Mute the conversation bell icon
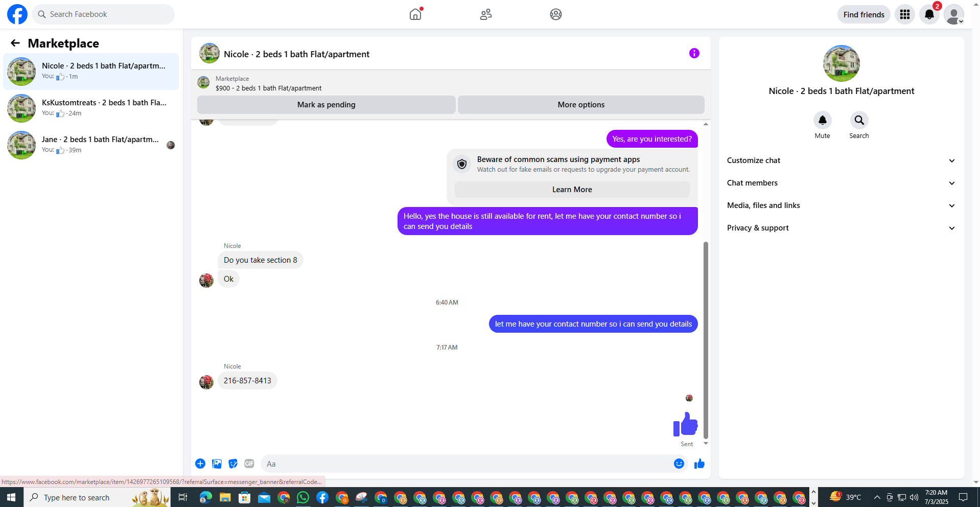 tap(823, 120)
